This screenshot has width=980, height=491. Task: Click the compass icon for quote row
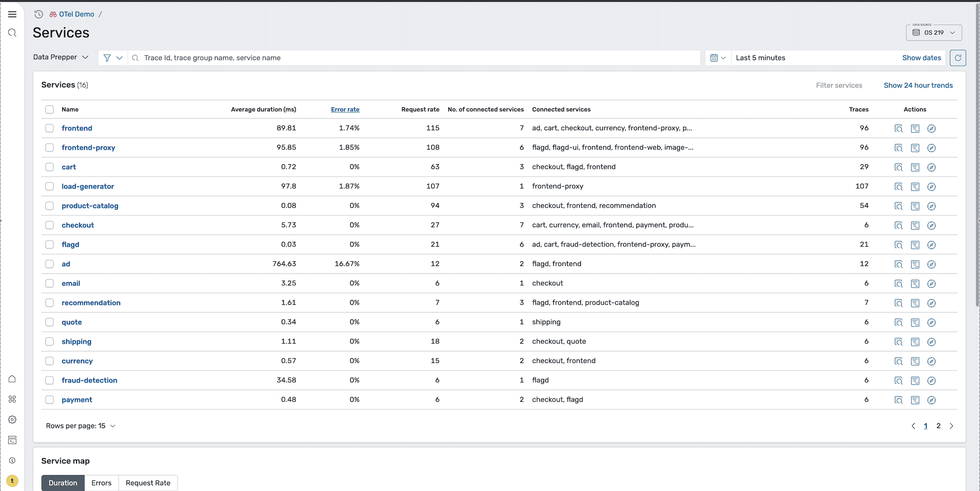(x=932, y=323)
